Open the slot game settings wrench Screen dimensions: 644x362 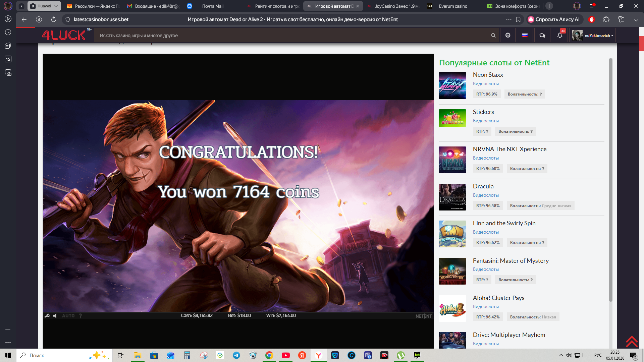pyautogui.click(x=47, y=316)
